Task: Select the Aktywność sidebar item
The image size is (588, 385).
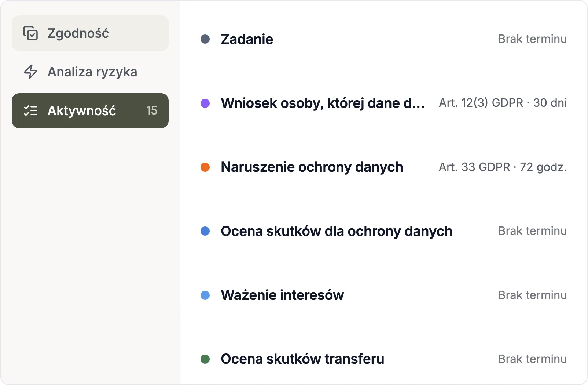Action: click(x=90, y=110)
